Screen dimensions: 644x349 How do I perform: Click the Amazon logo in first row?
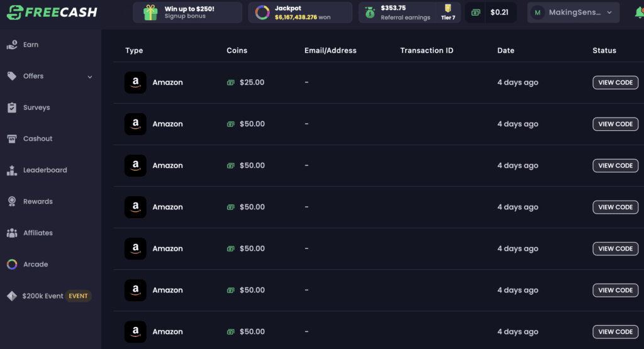135,82
